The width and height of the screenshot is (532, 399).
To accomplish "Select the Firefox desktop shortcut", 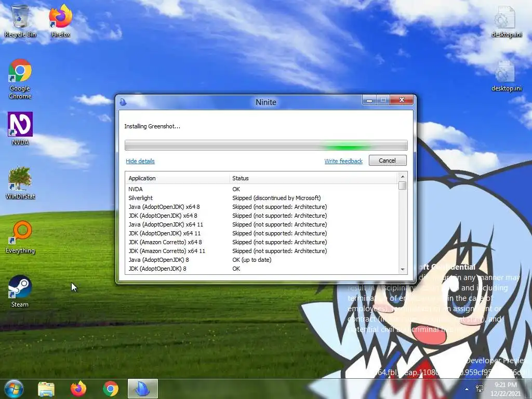I will (x=60, y=21).
